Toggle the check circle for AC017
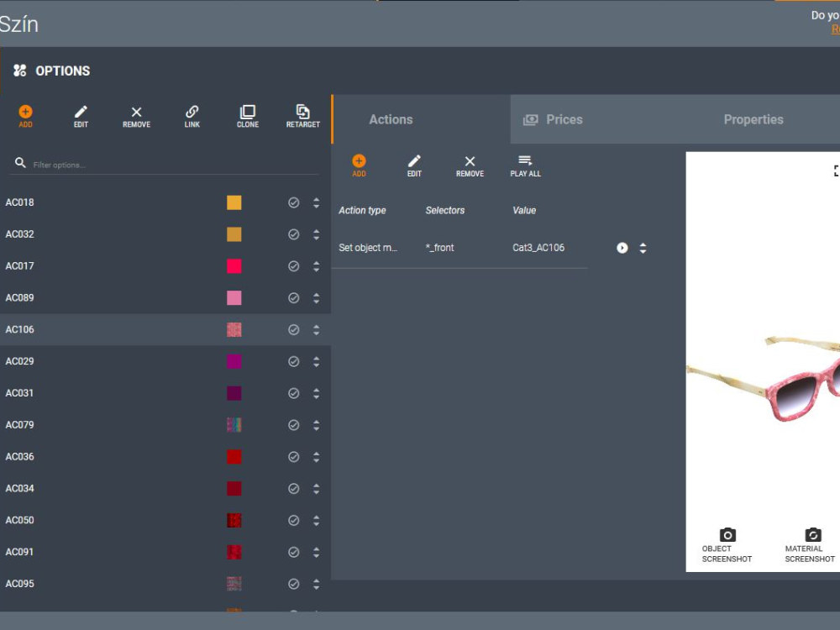The width and height of the screenshot is (840, 630). [293, 266]
